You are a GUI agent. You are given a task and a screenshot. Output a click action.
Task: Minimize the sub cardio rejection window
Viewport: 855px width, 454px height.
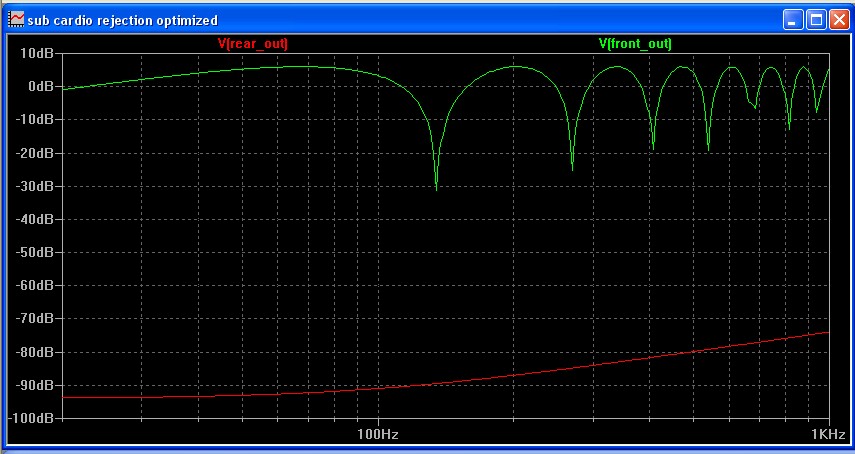tap(793, 20)
